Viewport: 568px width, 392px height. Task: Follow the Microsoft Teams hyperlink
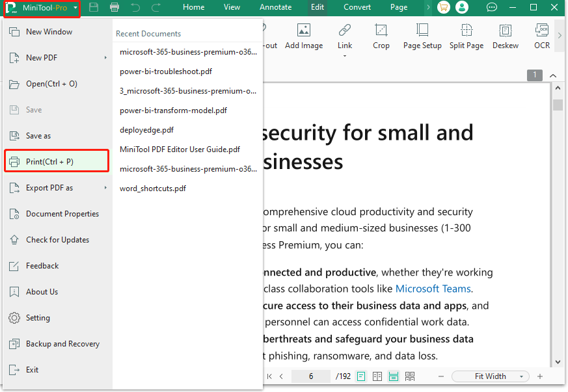[433, 289]
